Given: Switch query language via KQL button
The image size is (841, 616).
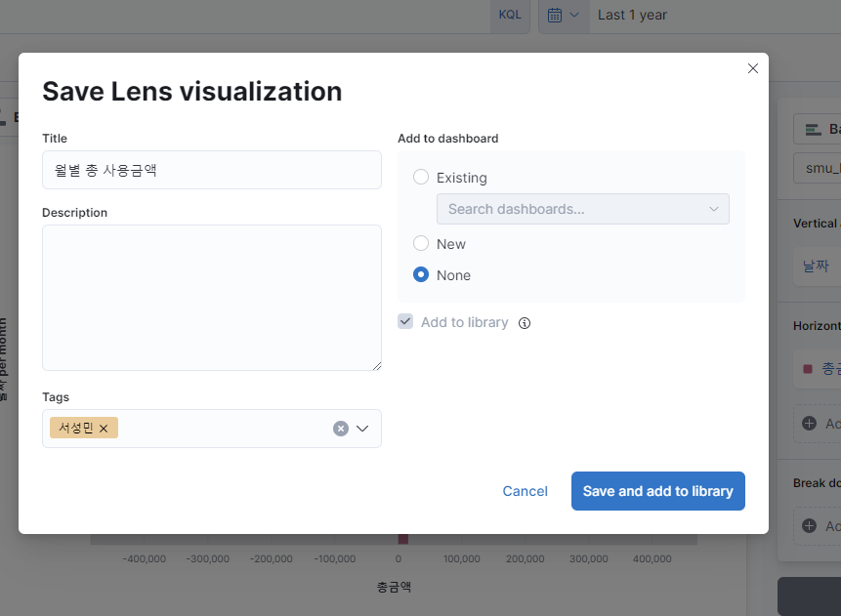Looking at the screenshot, I should (510, 15).
